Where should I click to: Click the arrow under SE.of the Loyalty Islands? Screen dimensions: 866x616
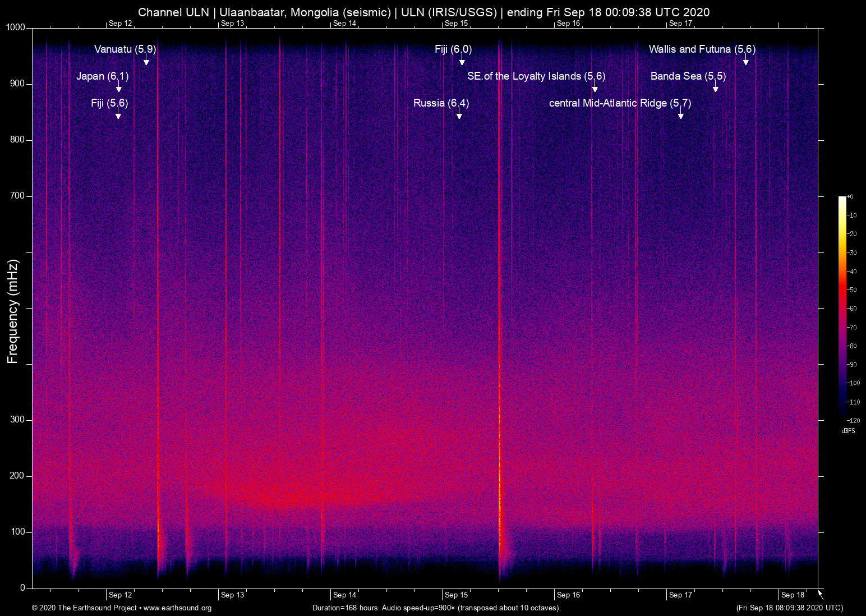[x=595, y=87]
